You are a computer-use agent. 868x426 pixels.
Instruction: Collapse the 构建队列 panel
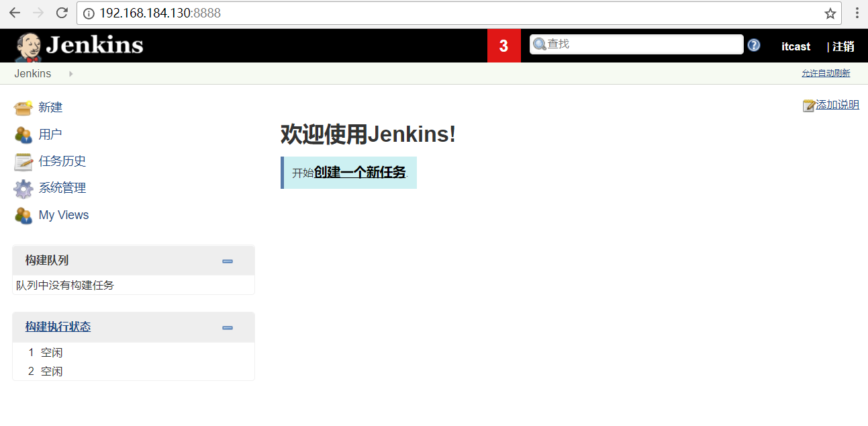coord(228,261)
